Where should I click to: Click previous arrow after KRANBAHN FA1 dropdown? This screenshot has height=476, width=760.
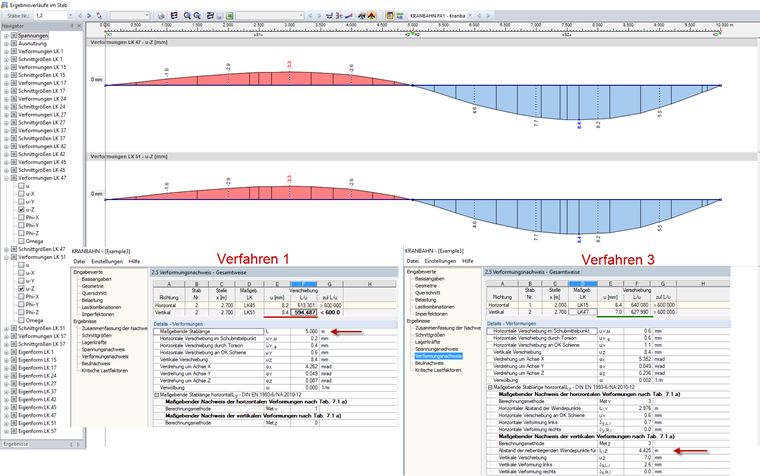[x=479, y=16]
